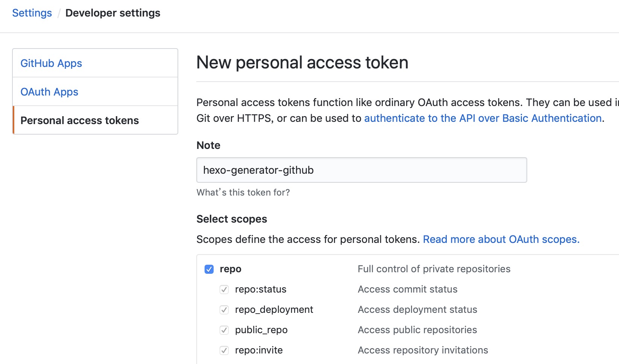Click the repo scope label
619x364 pixels.
coord(231,269)
